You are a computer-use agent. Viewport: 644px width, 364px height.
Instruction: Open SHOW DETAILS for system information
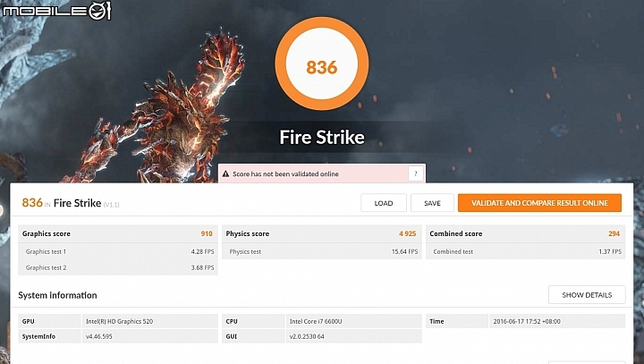[587, 295]
